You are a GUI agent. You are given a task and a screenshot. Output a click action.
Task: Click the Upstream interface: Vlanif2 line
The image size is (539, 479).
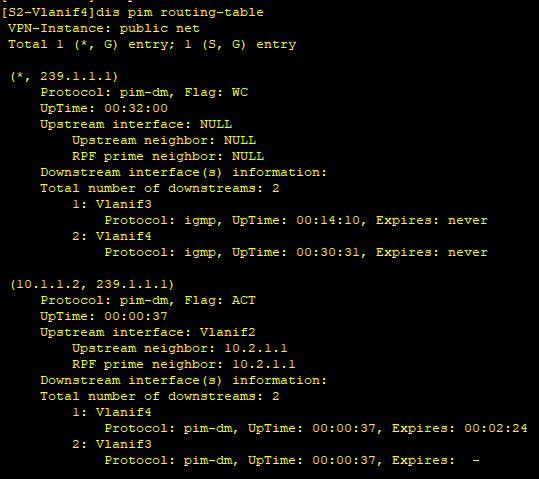click(148, 333)
